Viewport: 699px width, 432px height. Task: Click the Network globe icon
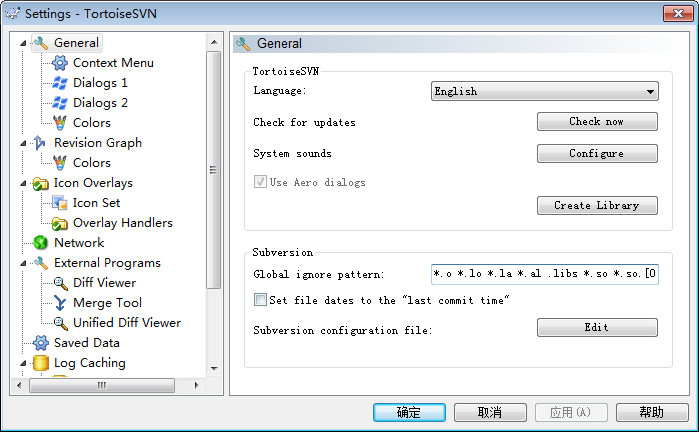click(x=41, y=243)
